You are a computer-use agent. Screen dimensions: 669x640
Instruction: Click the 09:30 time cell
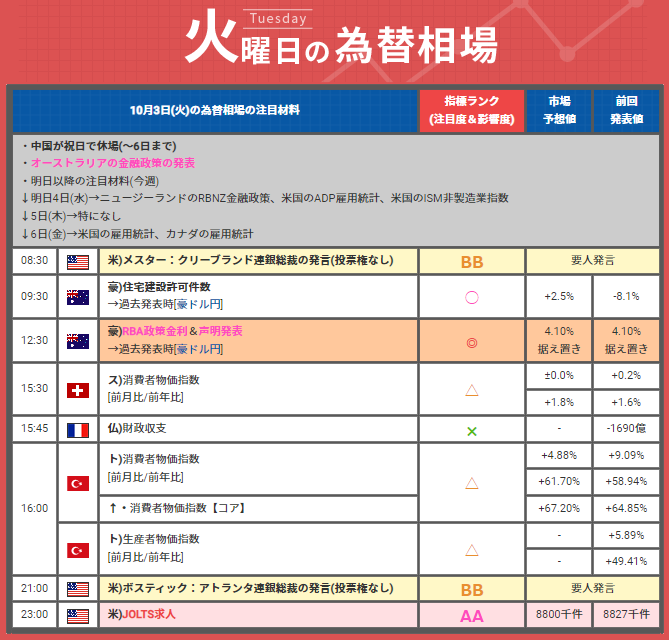pyautogui.click(x=35, y=297)
